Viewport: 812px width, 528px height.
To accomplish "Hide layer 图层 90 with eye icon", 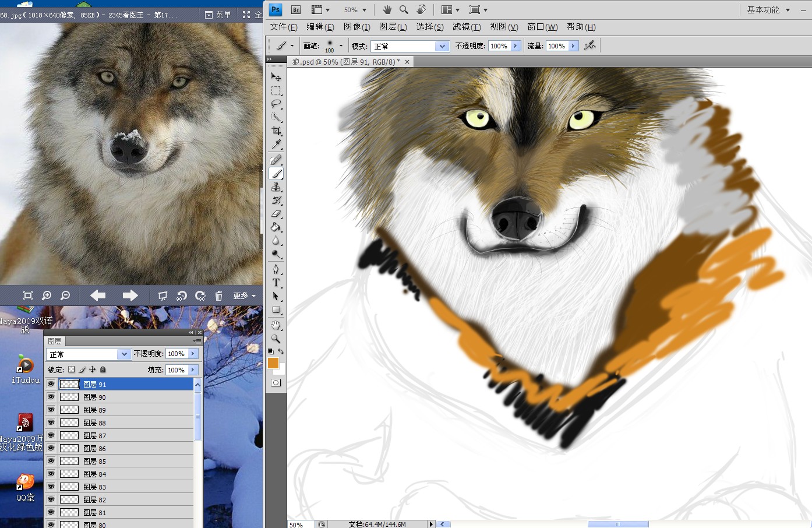I will click(51, 397).
